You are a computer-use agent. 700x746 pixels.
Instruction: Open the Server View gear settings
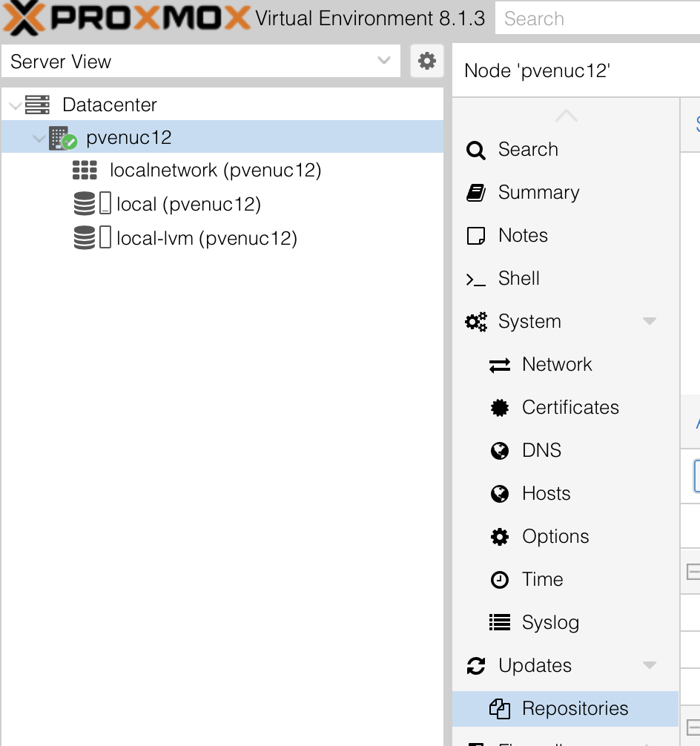[x=427, y=61]
